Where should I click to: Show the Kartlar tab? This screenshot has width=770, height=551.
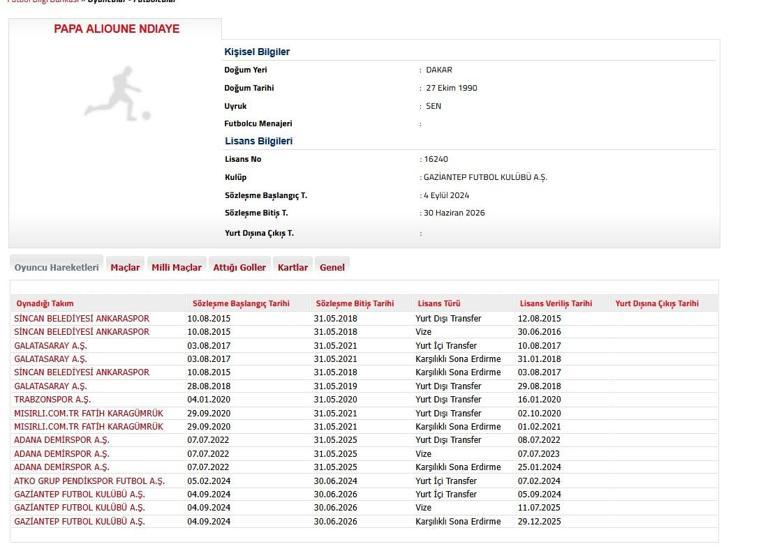click(292, 267)
